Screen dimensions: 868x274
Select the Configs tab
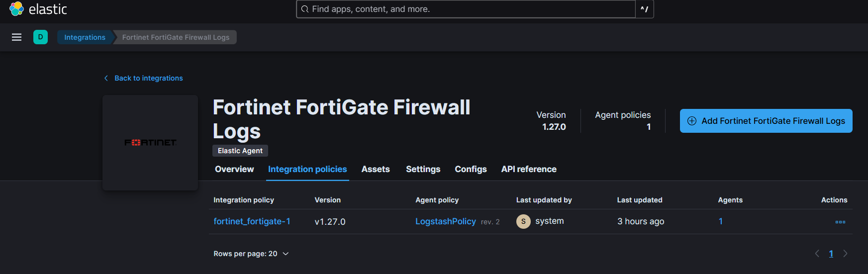471,169
